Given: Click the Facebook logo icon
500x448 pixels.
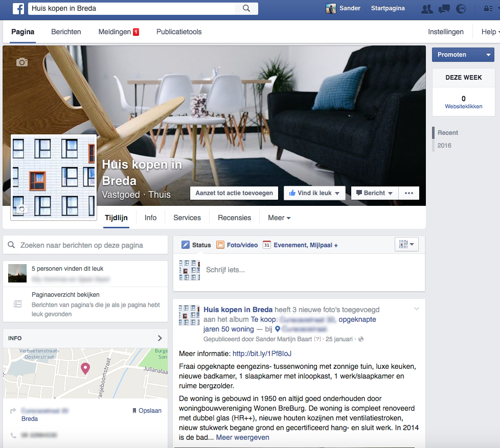Looking at the screenshot, I should coord(18,8).
